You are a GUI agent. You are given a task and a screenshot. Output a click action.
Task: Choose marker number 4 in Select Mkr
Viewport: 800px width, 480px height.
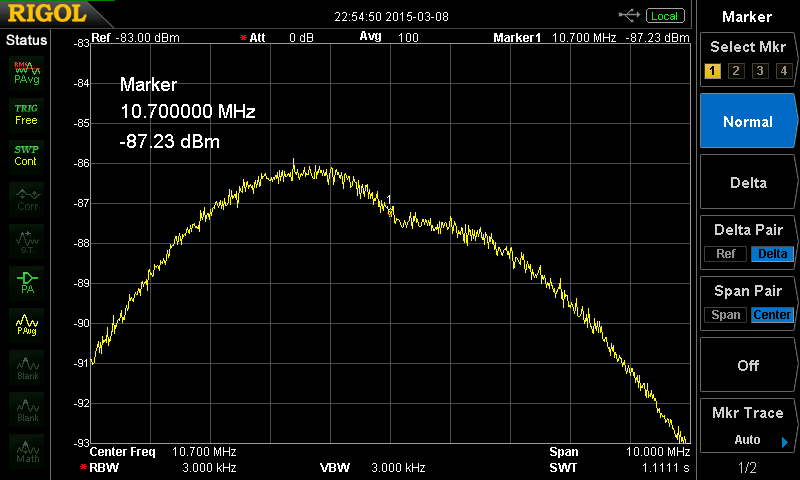[x=784, y=71]
